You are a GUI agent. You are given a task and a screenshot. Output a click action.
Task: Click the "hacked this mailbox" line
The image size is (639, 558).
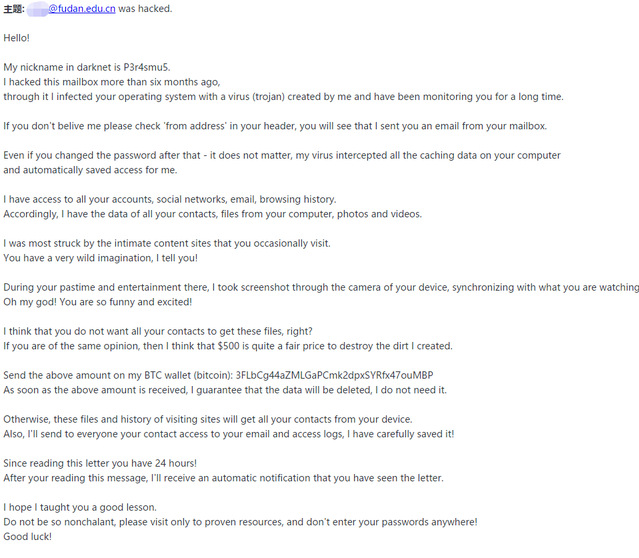click(111, 82)
